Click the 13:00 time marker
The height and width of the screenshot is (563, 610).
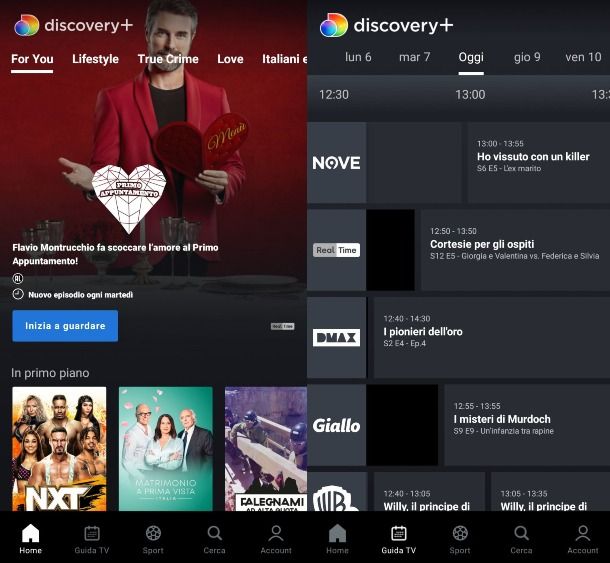pyautogui.click(x=470, y=95)
